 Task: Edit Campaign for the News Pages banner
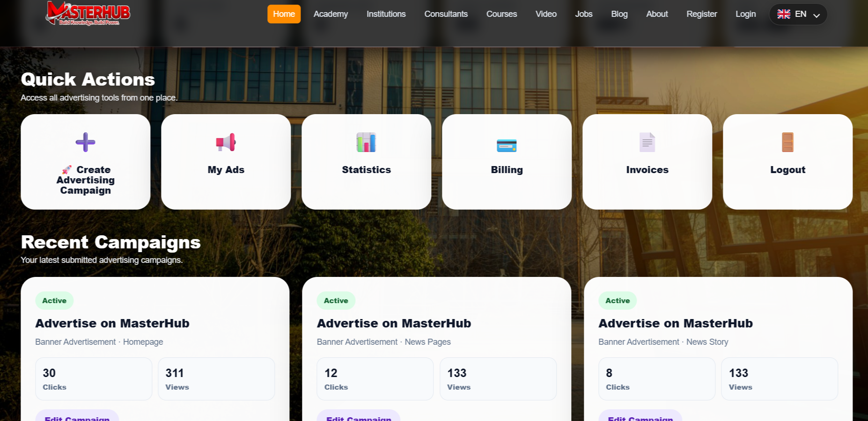[x=359, y=416]
